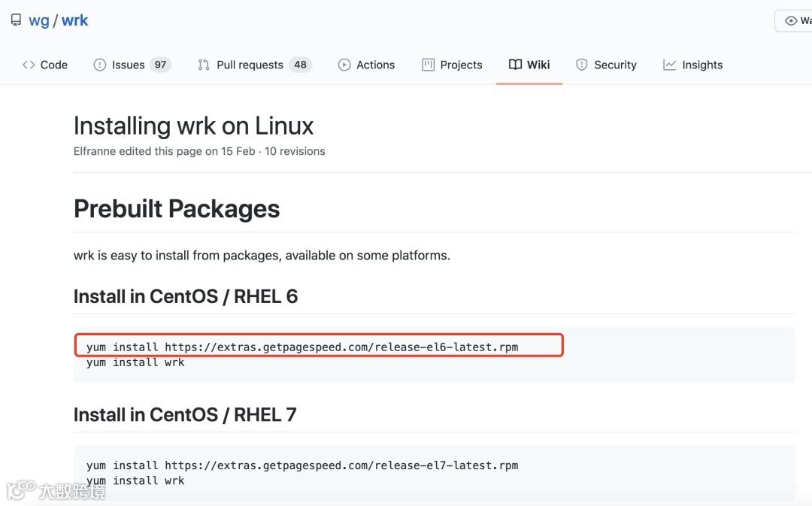Click the Pull requests branch icon
The height and width of the screenshot is (506, 812).
tap(204, 65)
